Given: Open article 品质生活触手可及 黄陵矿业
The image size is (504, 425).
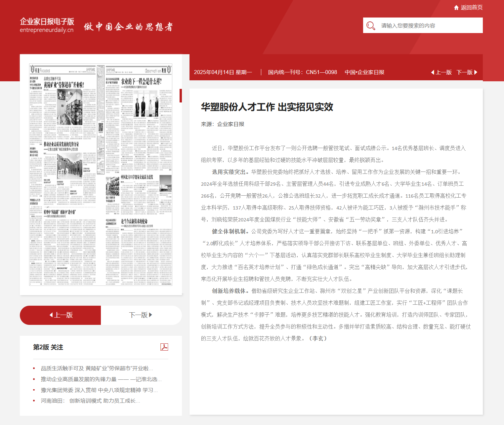Looking at the screenshot, I should 97,368.
